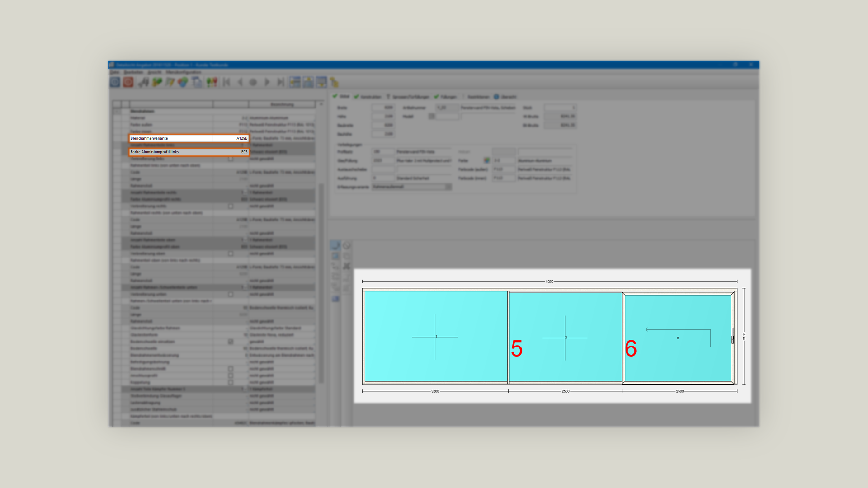Click the 3200 width dimension label
868x488 pixels.
point(435,391)
